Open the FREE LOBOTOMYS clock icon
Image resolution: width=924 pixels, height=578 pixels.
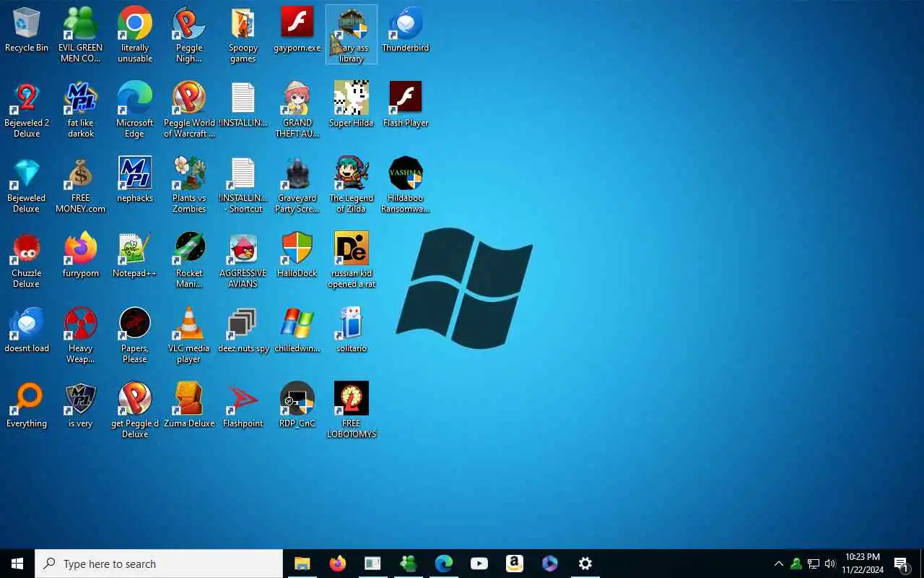pyautogui.click(x=352, y=410)
